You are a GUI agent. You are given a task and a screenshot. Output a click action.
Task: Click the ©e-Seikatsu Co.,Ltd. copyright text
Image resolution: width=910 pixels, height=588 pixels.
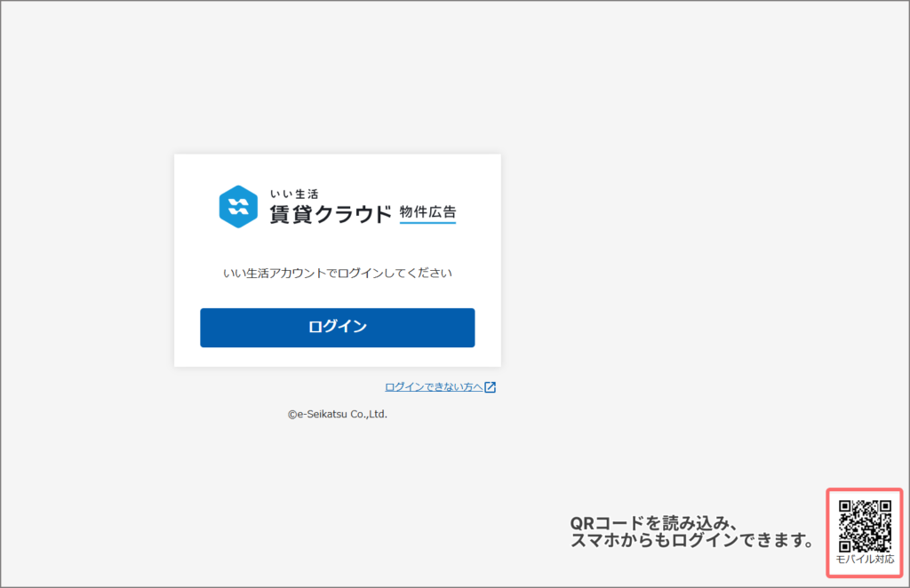coord(337,414)
